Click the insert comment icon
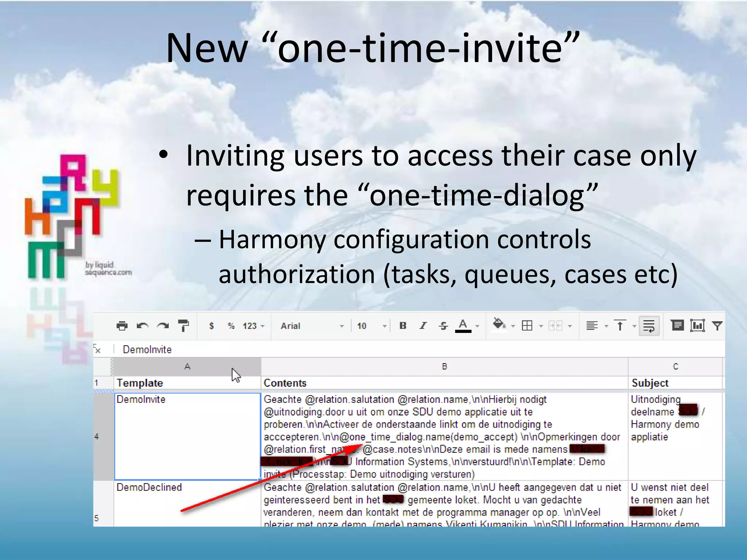The width and height of the screenshot is (747, 560). coord(677,325)
